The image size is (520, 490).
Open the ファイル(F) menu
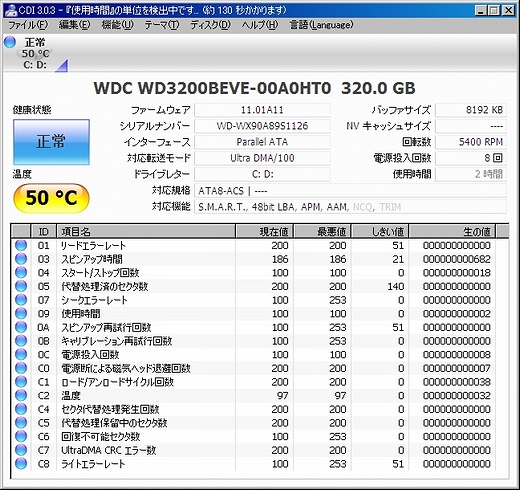click(x=28, y=25)
